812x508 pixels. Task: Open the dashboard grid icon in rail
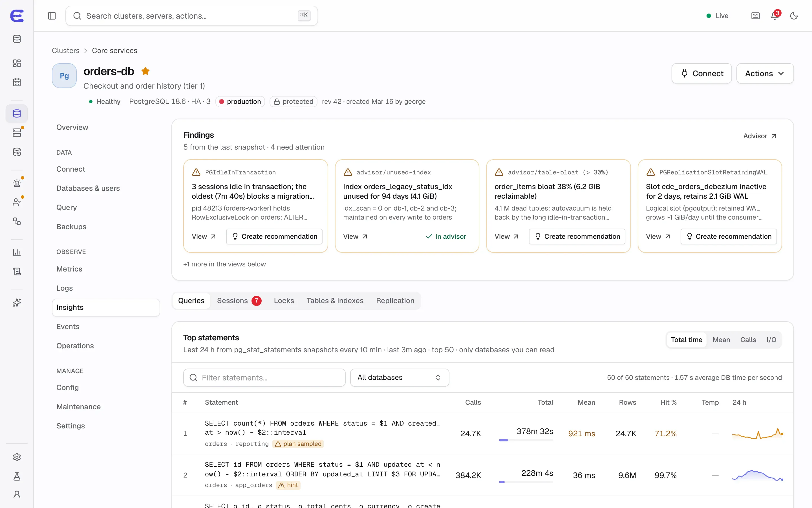tap(17, 63)
